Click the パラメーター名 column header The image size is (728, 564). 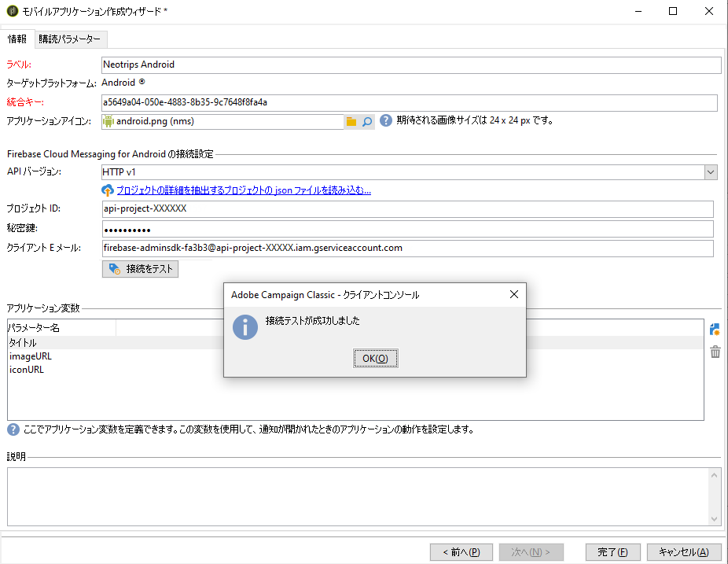pyautogui.click(x=61, y=328)
